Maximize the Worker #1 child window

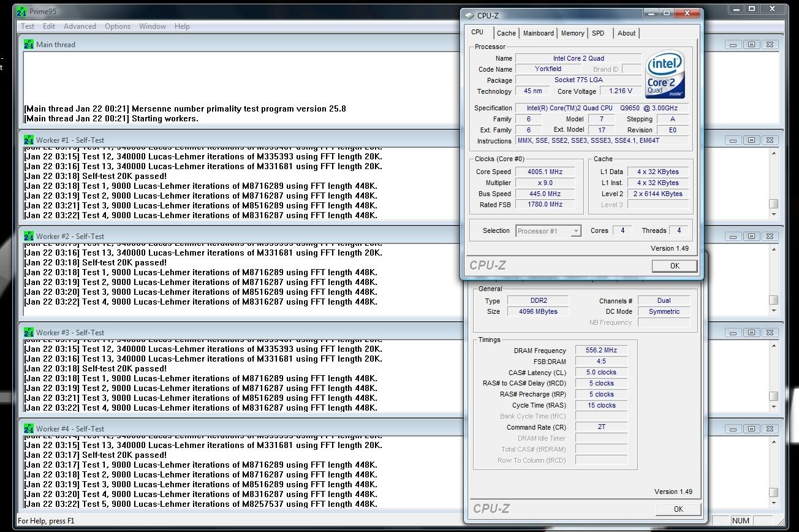click(x=752, y=140)
